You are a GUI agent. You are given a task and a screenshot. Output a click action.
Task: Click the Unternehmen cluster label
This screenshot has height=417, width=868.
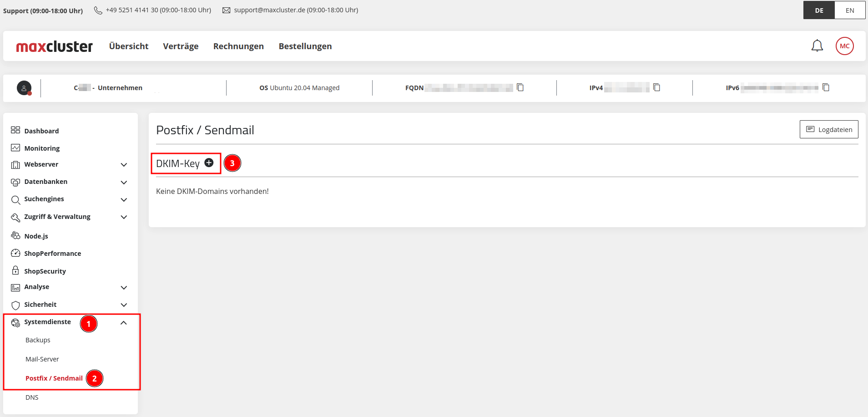[x=120, y=88]
